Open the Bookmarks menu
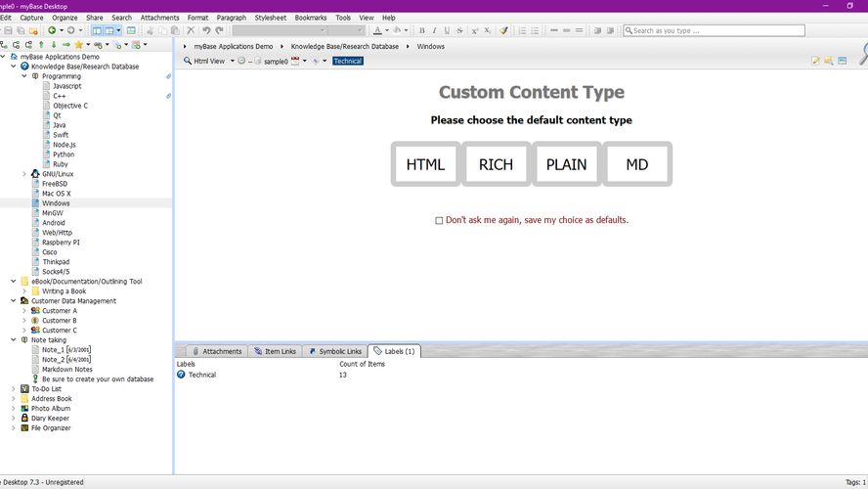This screenshot has height=489, width=868. tap(311, 18)
